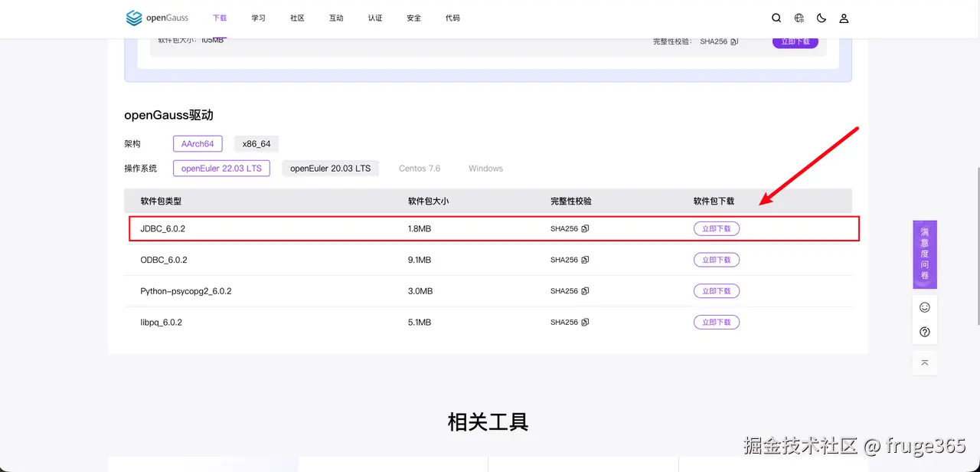Open the feedback smiley icon in sidebar
Screen dimensions: 980x472
click(x=924, y=306)
